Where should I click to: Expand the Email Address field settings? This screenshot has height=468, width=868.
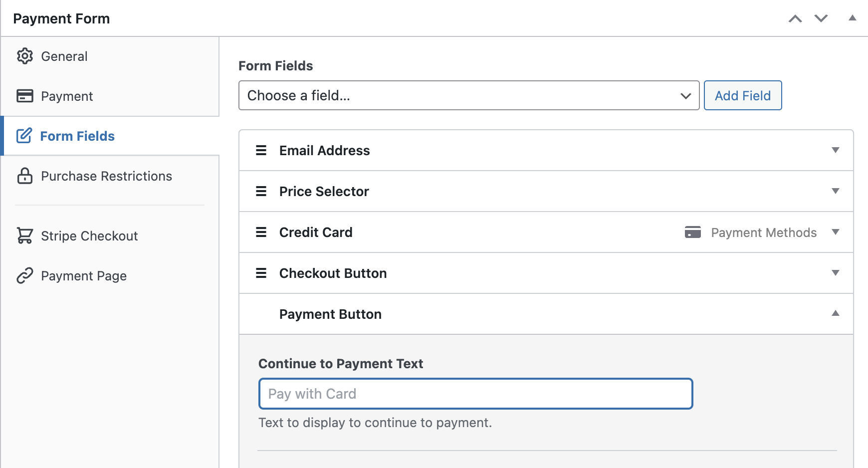835,150
